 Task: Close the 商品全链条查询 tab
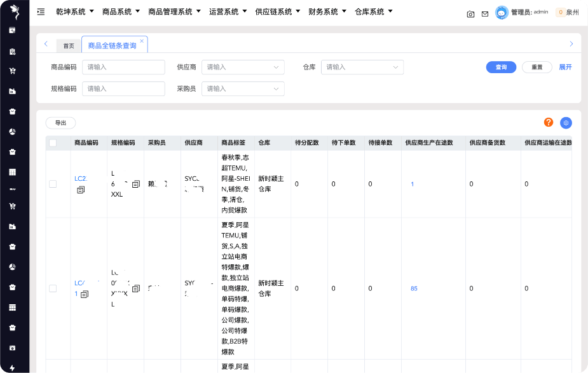pyautogui.click(x=142, y=41)
